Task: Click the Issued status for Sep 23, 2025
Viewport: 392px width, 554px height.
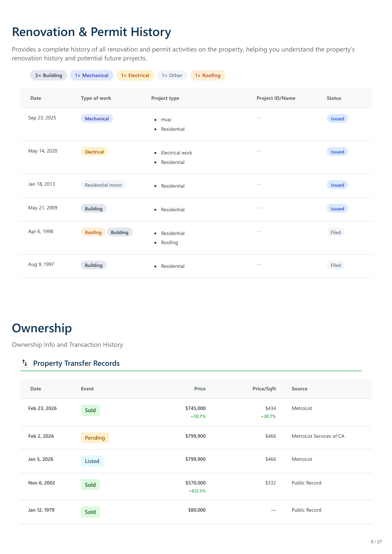Action: click(x=337, y=118)
